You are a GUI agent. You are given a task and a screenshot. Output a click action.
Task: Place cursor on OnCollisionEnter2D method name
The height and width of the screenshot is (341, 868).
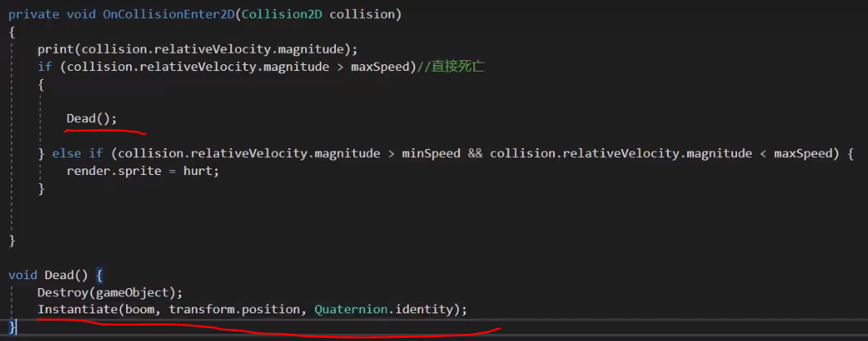169,15
